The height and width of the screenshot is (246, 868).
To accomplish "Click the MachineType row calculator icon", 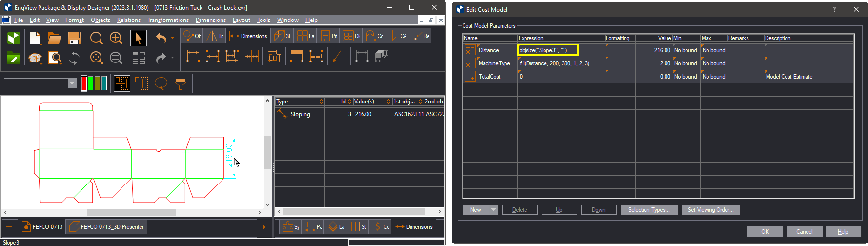I will point(470,63).
